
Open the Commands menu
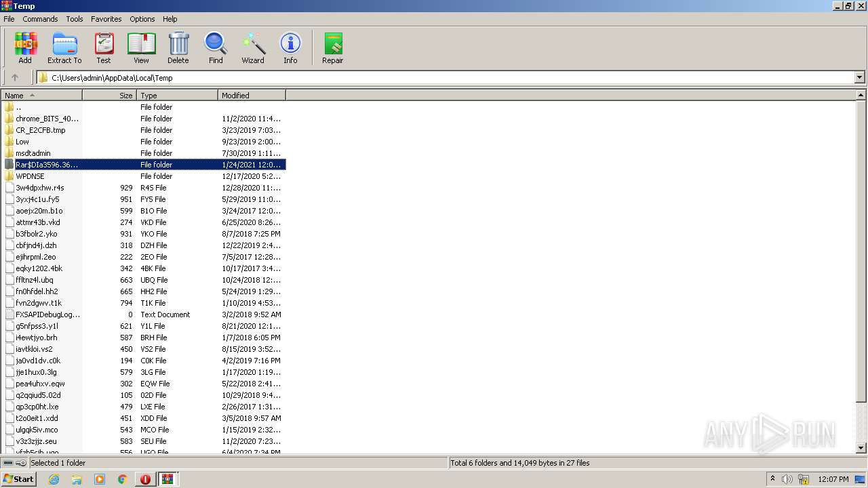coord(40,19)
